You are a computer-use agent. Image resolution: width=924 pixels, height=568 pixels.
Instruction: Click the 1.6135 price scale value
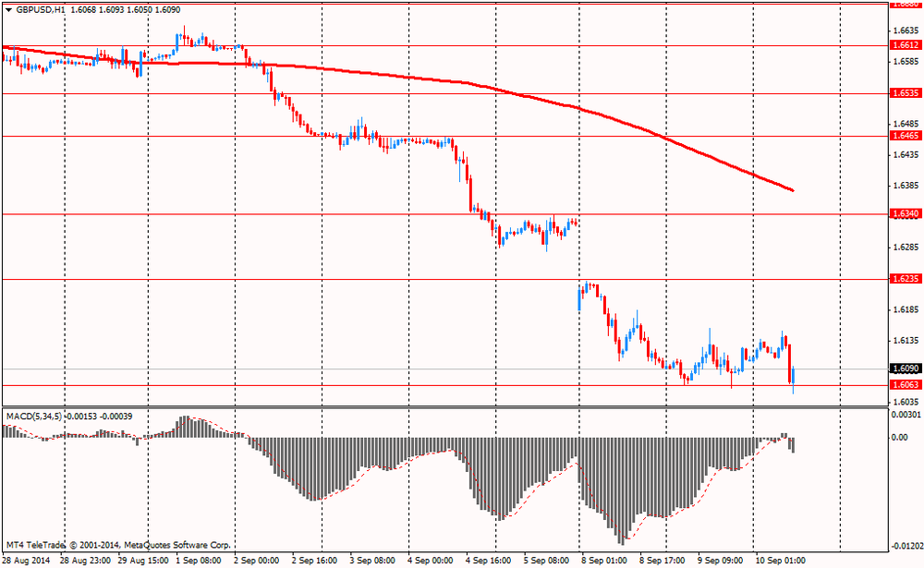pyautogui.click(x=906, y=341)
